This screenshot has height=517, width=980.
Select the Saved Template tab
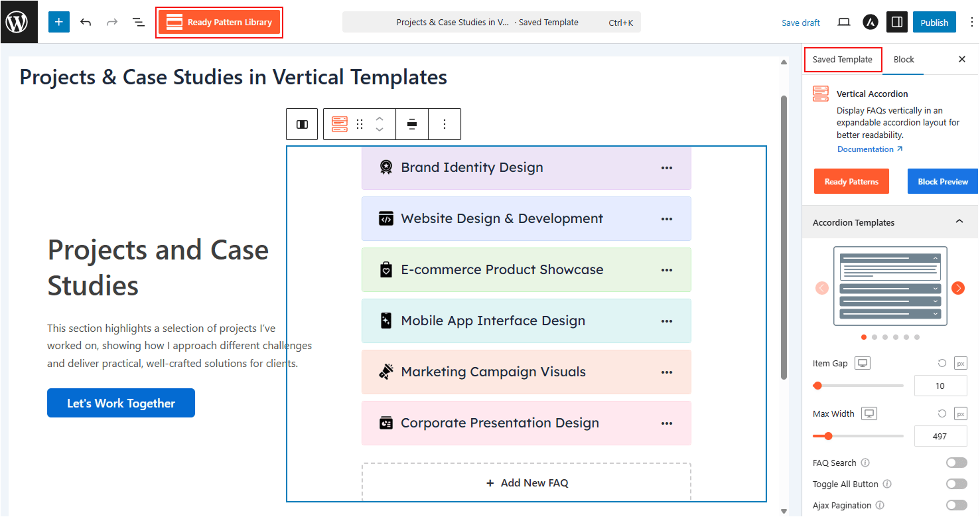(x=842, y=59)
